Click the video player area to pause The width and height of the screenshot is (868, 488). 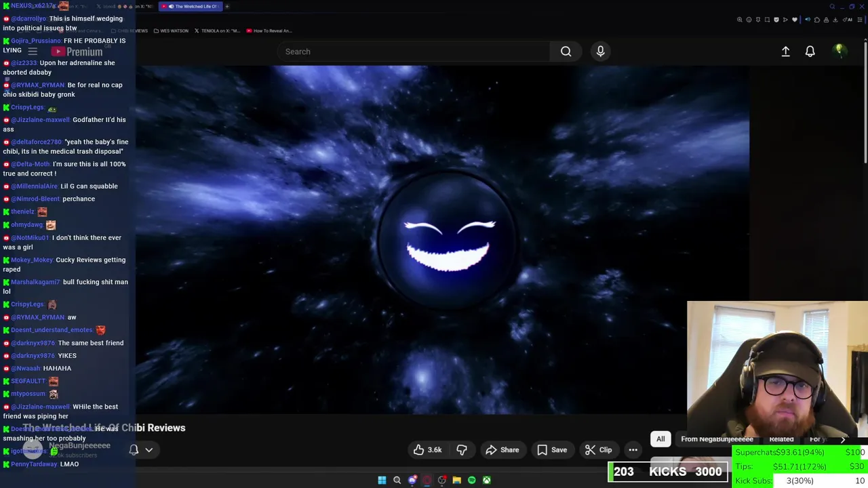tap(442, 239)
